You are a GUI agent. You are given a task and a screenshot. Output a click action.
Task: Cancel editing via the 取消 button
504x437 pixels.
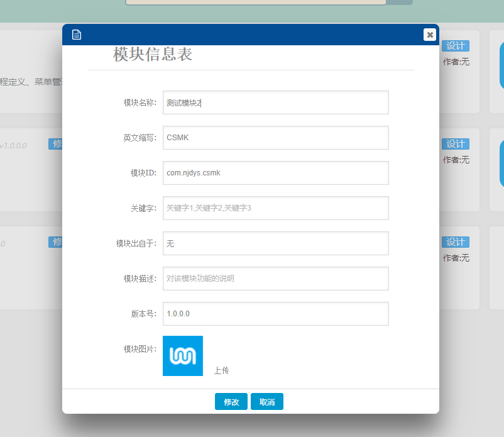click(x=267, y=402)
